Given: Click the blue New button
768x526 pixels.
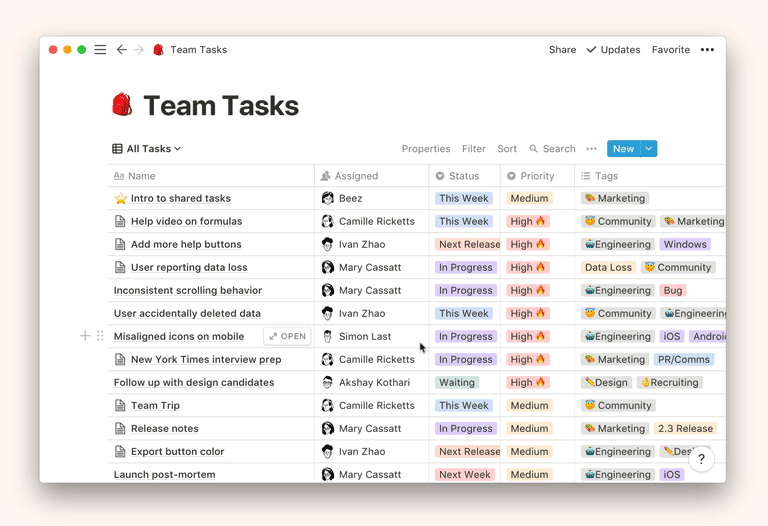Looking at the screenshot, I should coord(623,149).
